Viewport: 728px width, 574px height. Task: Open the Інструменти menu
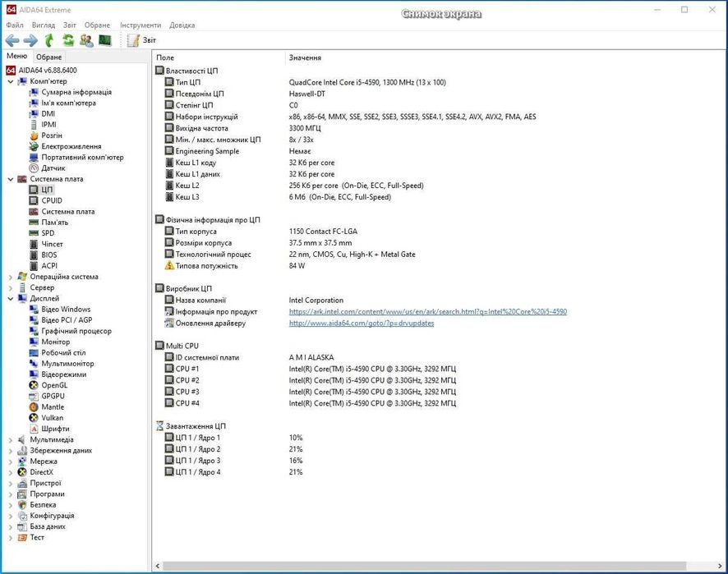coord(141,25)
